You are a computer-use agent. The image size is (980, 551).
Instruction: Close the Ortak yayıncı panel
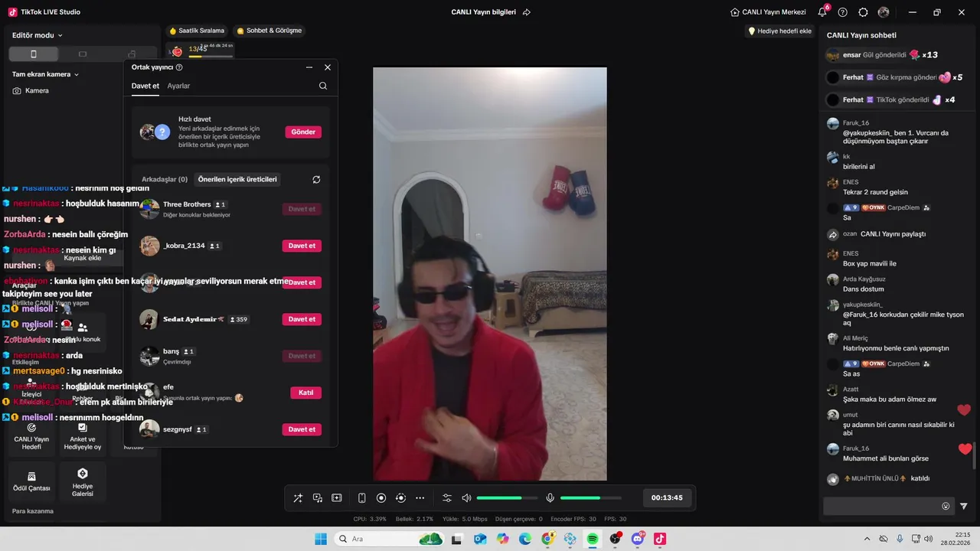coord(328,67)
